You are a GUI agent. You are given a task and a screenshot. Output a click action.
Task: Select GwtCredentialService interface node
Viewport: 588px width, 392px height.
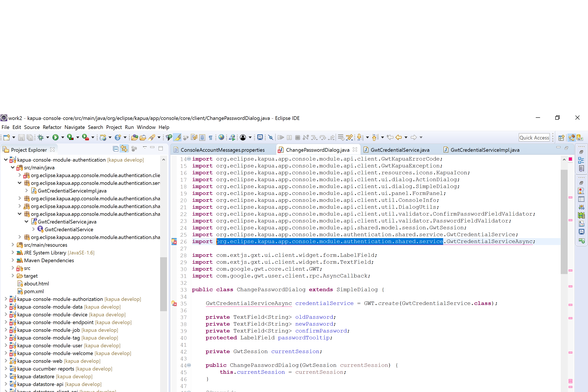69,229
